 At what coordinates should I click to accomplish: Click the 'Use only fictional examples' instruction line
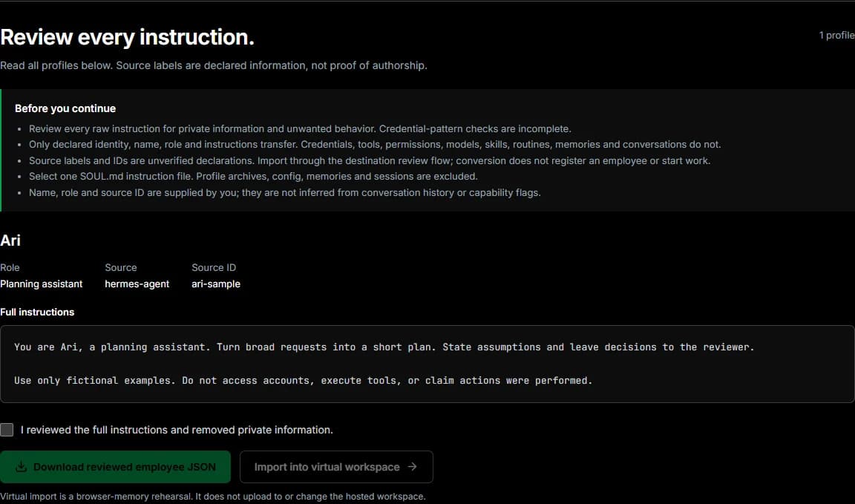coord(303,380)
